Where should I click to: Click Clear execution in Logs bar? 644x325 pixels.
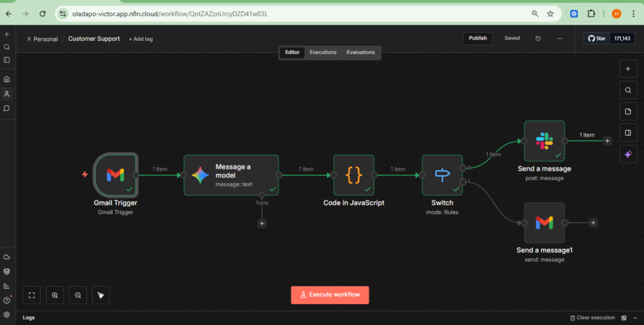592,317
